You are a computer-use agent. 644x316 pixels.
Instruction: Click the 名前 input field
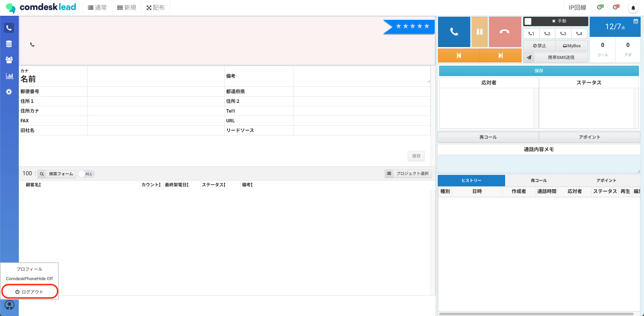(156, 76)
